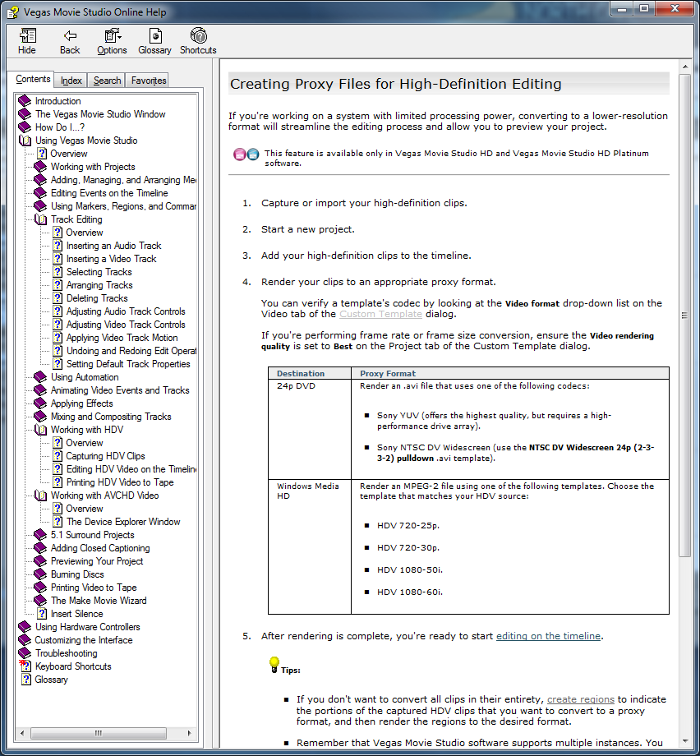
Task: Click the Insert Silence help page icon
Action: (42, 614)
